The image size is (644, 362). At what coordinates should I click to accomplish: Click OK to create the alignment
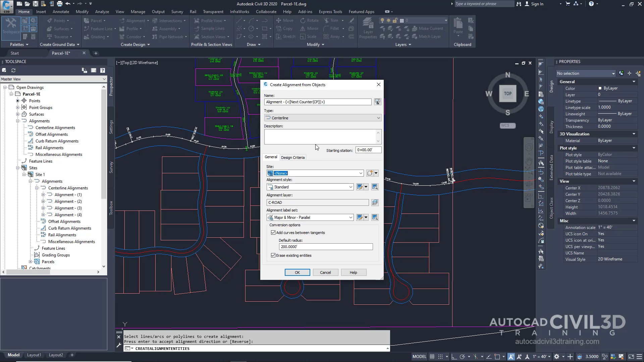tap(297, 272)
